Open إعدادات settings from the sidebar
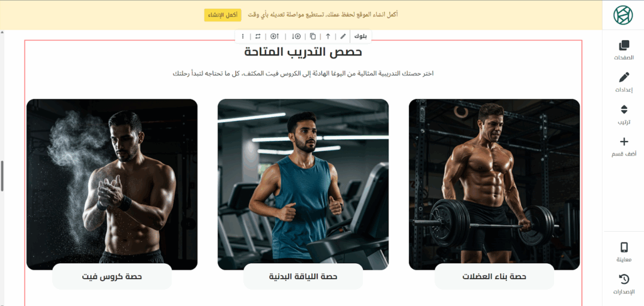644x306 pixels. pyautogui.click(x=623, y=82)
